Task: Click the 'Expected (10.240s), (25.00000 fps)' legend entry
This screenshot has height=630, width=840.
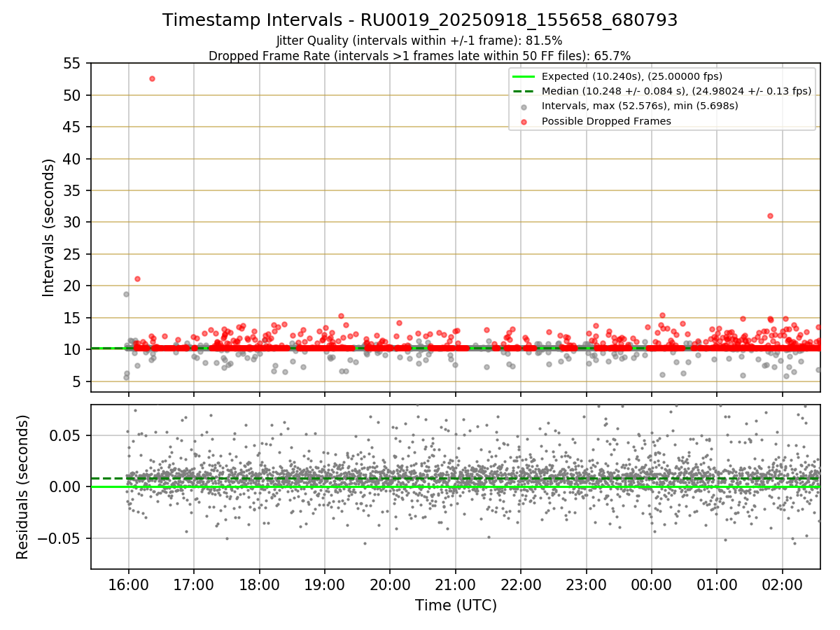Action: [632, 76]
